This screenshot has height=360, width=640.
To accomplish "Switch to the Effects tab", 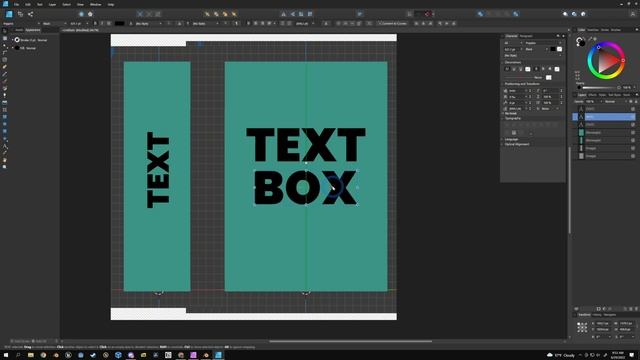I will (x=592, y=95).
